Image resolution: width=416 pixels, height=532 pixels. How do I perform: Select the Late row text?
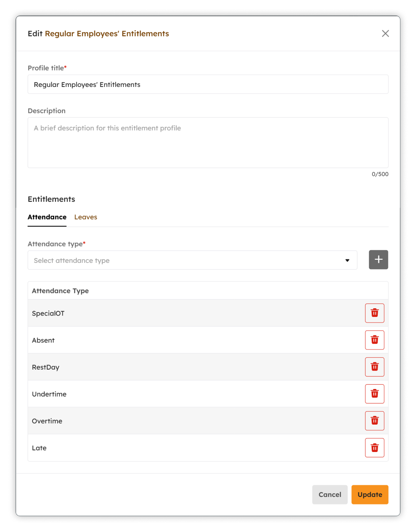coord(39,448)
